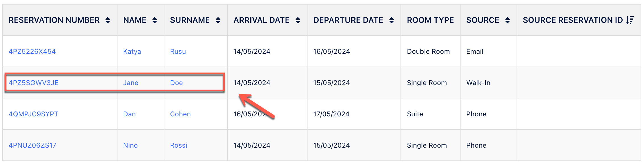Toggle Source Reservation ID descending sort icon
The width and height of the screenshot is (644, 165).
630,20
